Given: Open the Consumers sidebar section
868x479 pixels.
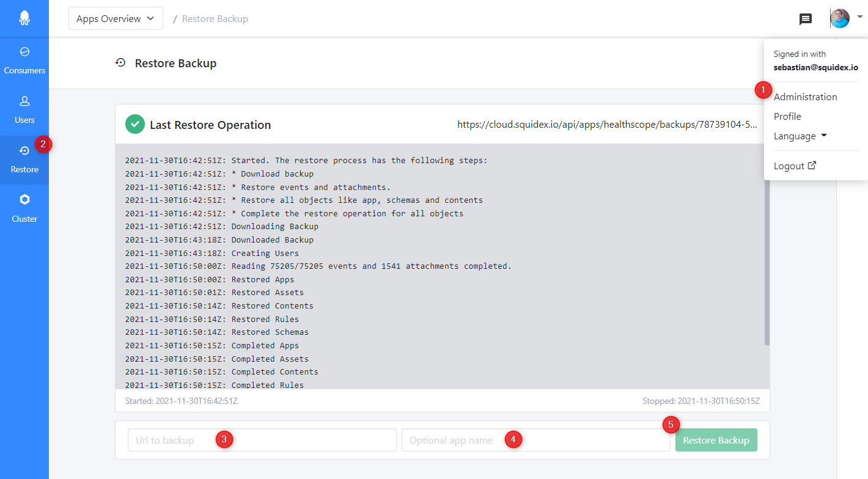Looking at the screenshot, I should pyautogui.click(x=24, y=61).
